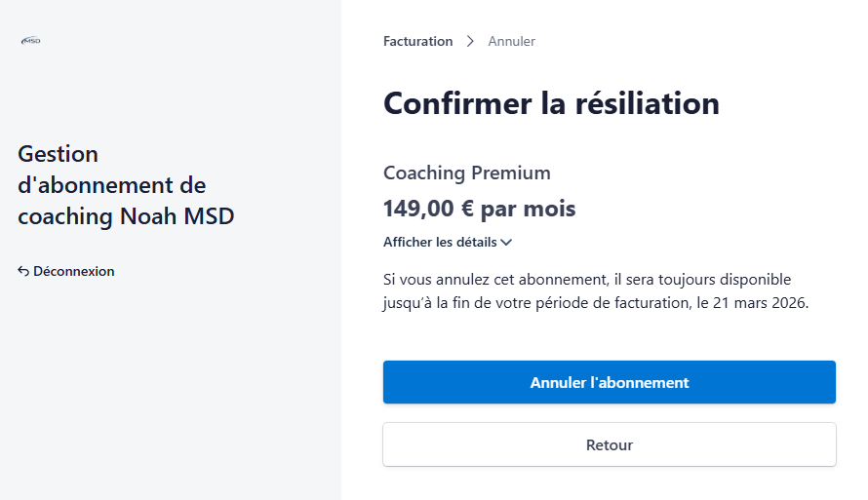Go to Facturation in the breadcrumb
The width and height of the screenshot is (868, 500).
coord(417,41)
